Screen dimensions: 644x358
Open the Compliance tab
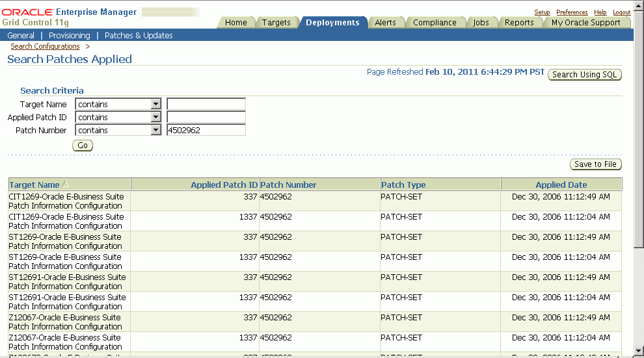435,23
